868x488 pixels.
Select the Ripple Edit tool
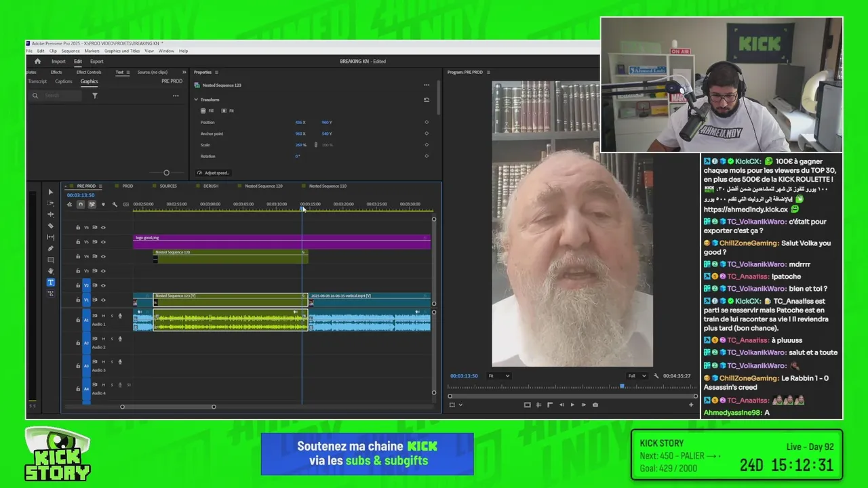[51, 214]
